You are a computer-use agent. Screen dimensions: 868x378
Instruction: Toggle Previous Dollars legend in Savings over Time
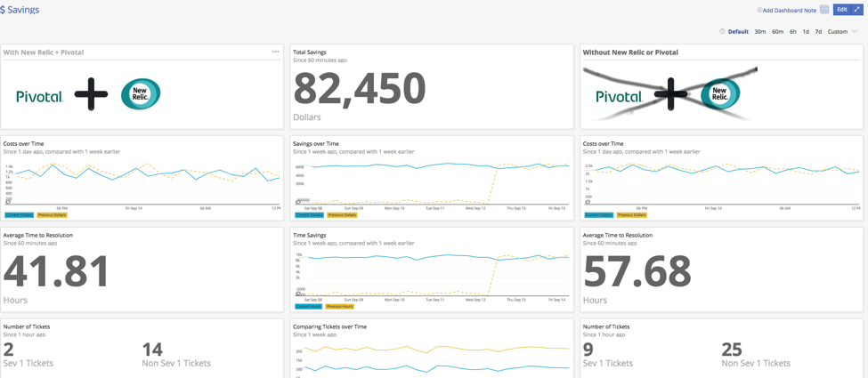[342, 214]
